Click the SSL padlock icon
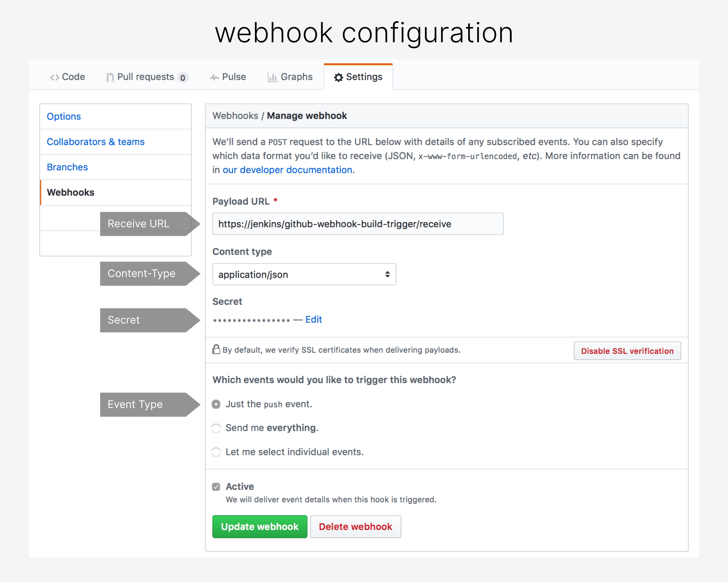Viewport: 728px width, 582px height. coord(216,349)
